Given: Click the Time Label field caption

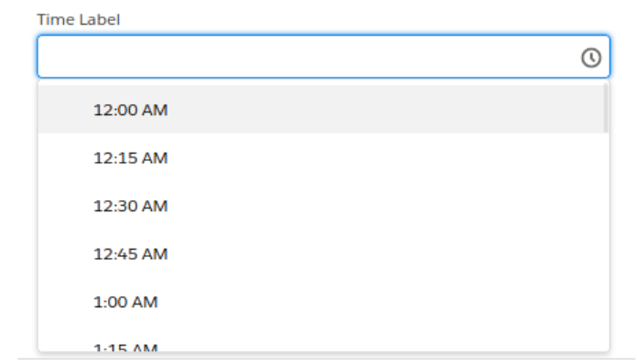Looking at the screenshot, I should pyautogui.click(x=79, y=19).
